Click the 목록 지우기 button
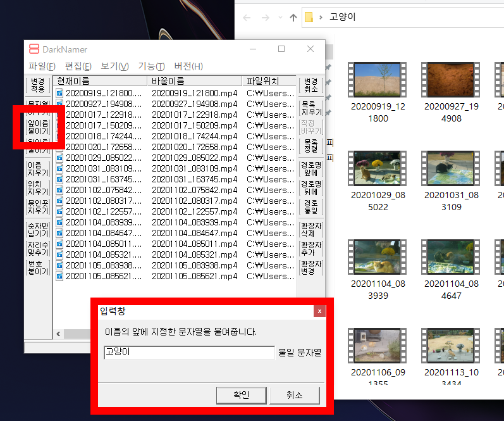Viewport: 504px width, 421px height. (311, 108)
